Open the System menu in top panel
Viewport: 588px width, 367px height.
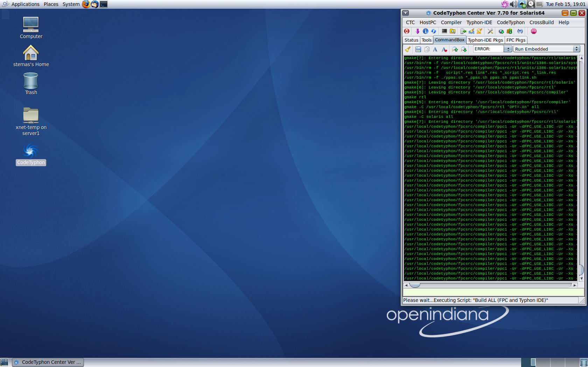71,4
